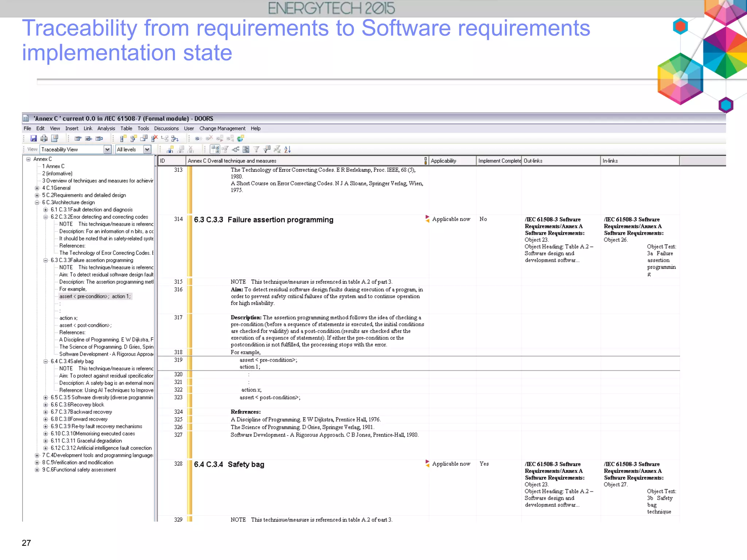Collapse 6 C.3Architecture design node

point(37,202)
